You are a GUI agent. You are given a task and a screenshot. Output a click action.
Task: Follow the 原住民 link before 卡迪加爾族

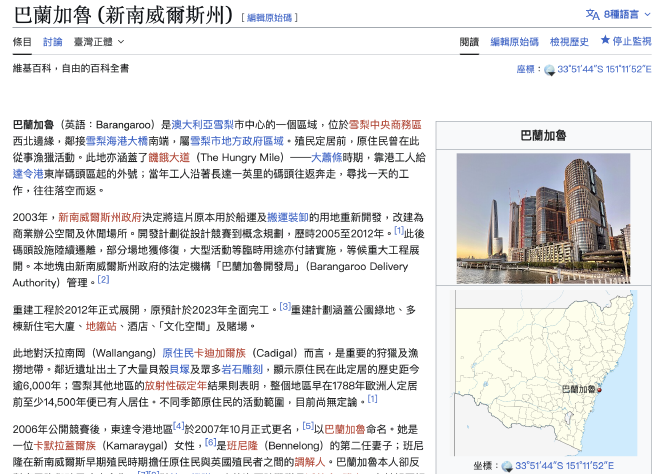click(178, 353)
